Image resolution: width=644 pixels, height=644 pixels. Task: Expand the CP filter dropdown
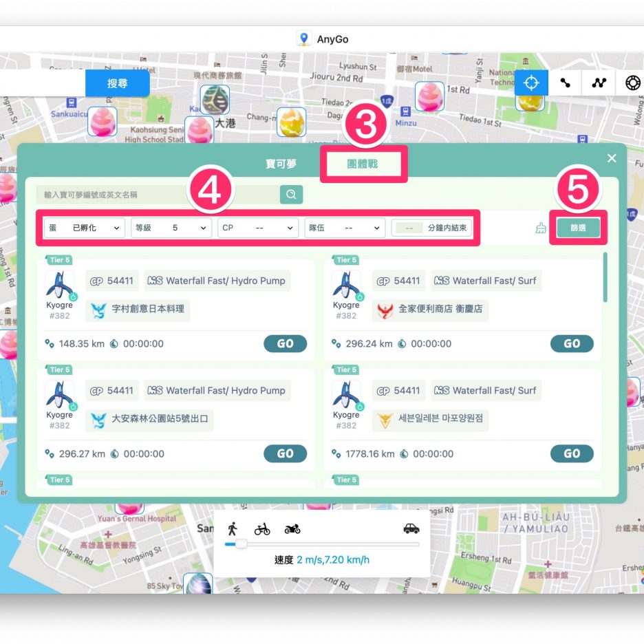coord(258,228)
